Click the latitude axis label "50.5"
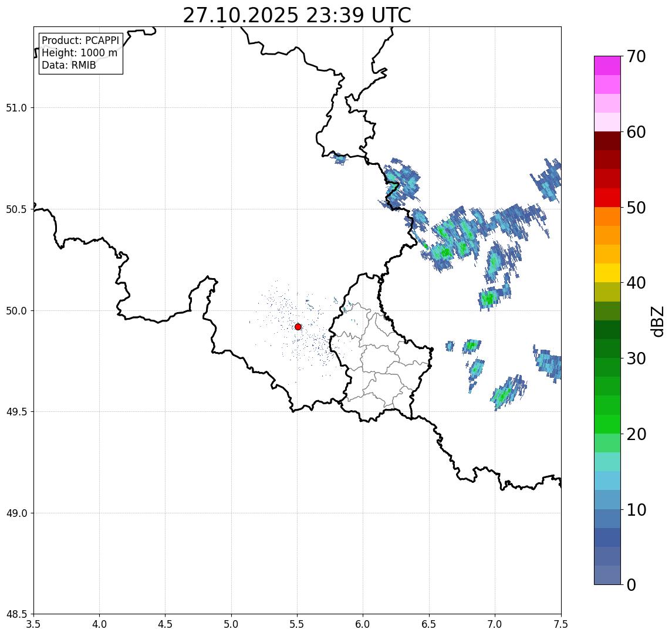The height and width of the screenshot is (636, 672). click(x=16, y=209)
